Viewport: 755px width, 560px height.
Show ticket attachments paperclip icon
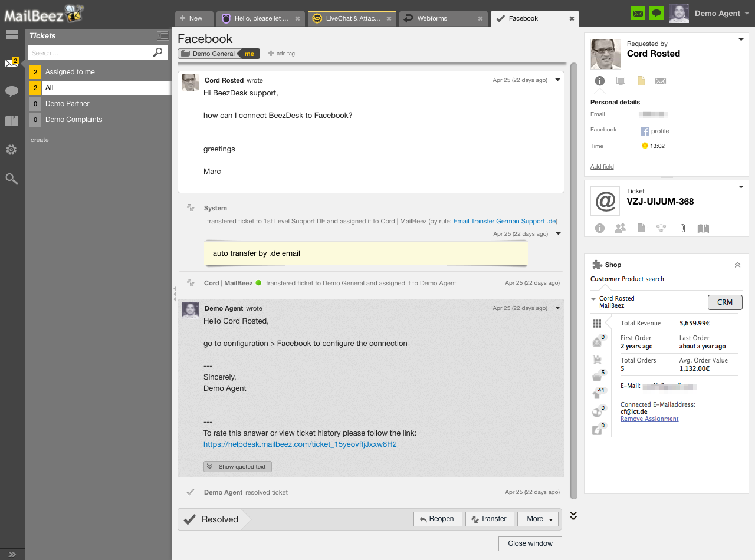(x=682, y=228)
